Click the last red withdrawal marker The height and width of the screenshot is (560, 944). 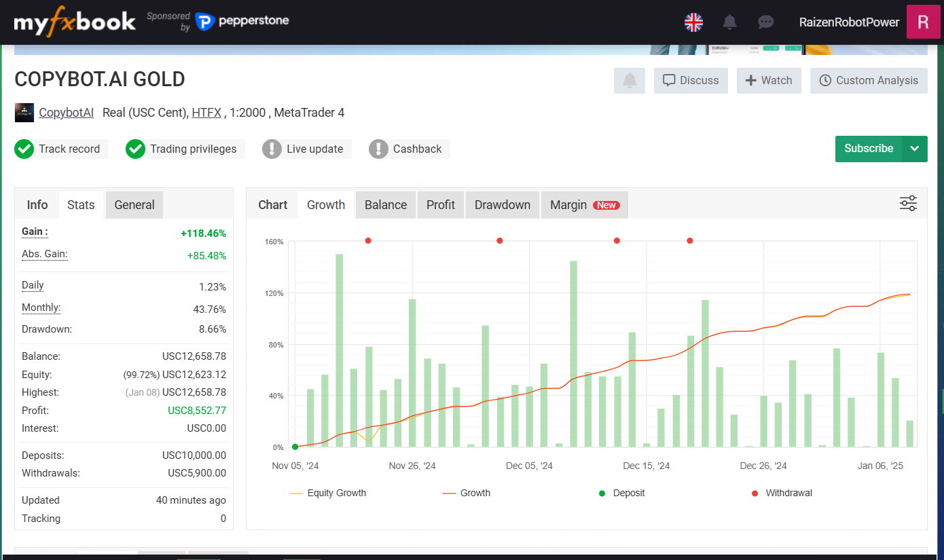click(x=690, y=240)
